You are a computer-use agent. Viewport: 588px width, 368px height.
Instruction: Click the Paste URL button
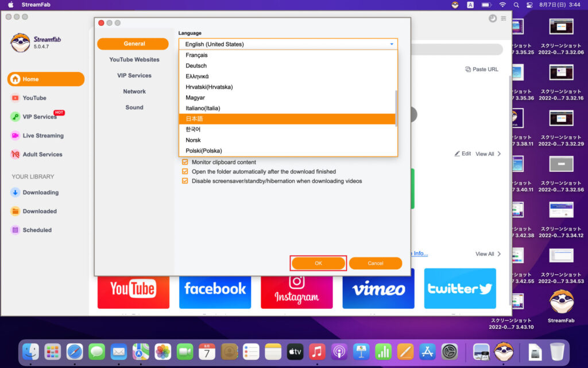[x=482, y=70]
